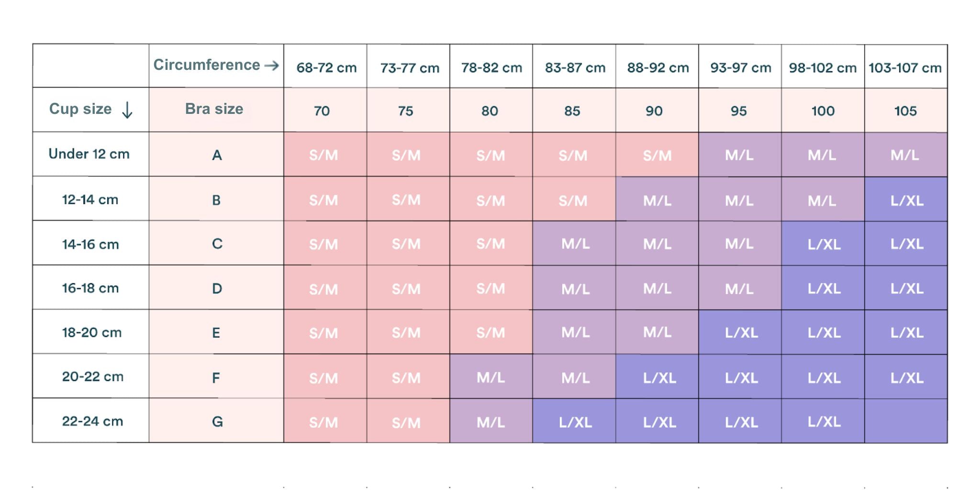Image resolution: width=980 pixels, height=490 pixels.
Task: Click the Bra size header cell
Action: [214, 109]
